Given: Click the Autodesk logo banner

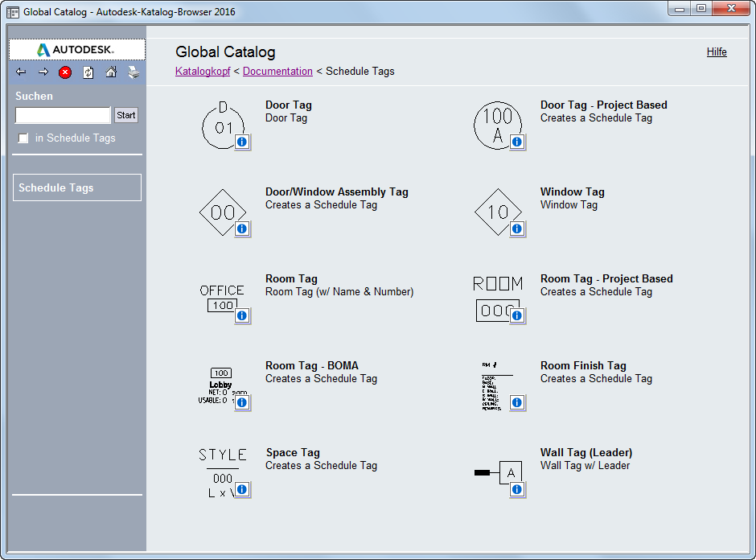Looking at the screenshot, I should point(77,49).
